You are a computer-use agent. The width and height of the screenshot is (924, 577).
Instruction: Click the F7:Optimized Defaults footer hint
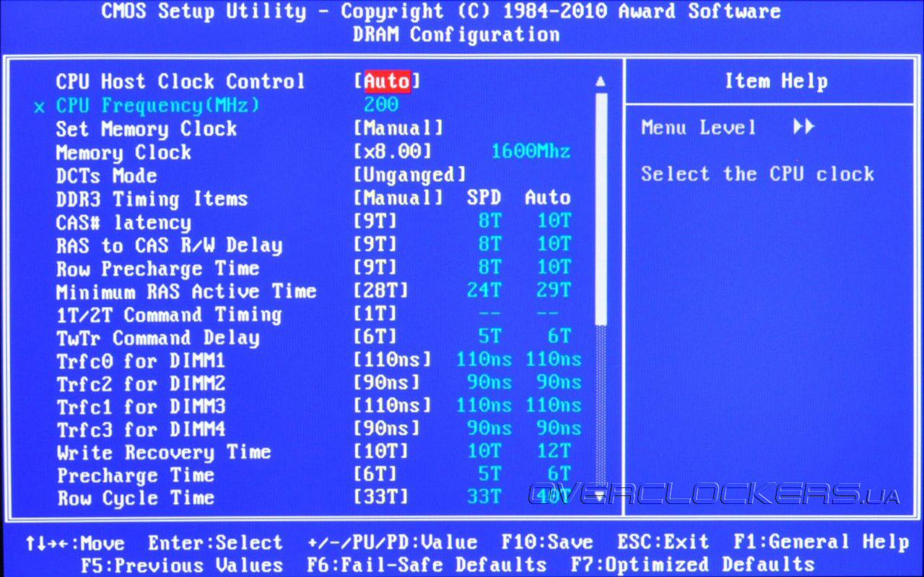click(x=693, y=565)
